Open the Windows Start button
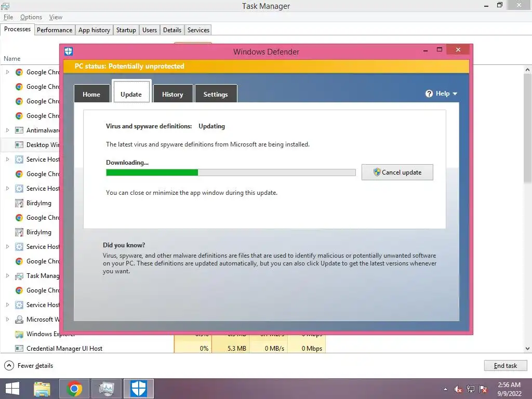The height and width of the screenshot is (399, 532). click(12, 389)
